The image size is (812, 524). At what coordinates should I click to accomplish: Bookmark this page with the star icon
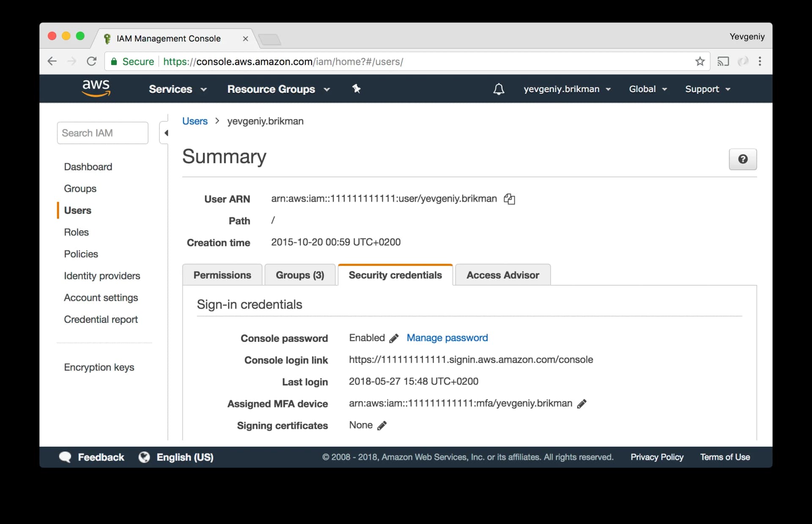(700, 61)
